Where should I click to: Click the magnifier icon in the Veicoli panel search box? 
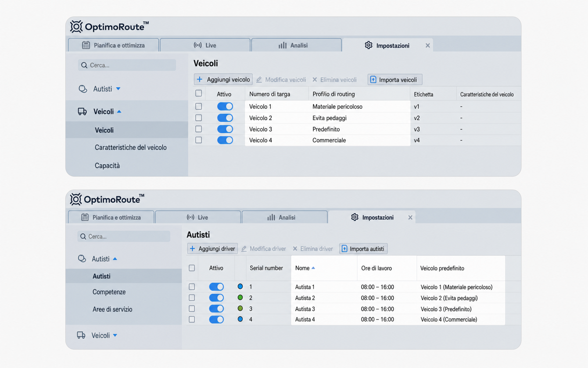84,65
